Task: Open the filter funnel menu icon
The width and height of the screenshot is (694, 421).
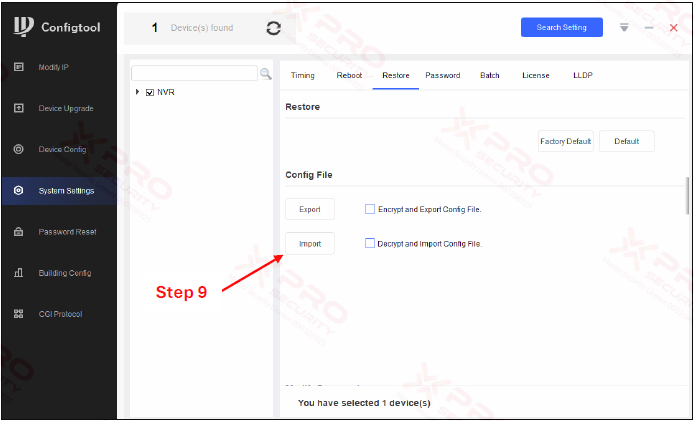Action: tap(624, 27)
